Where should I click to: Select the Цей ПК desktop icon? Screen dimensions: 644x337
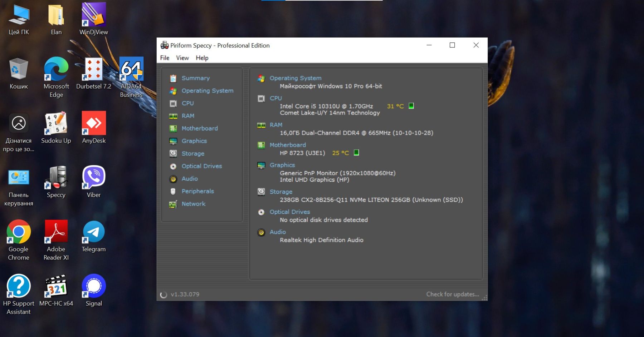tap(19, 20)
